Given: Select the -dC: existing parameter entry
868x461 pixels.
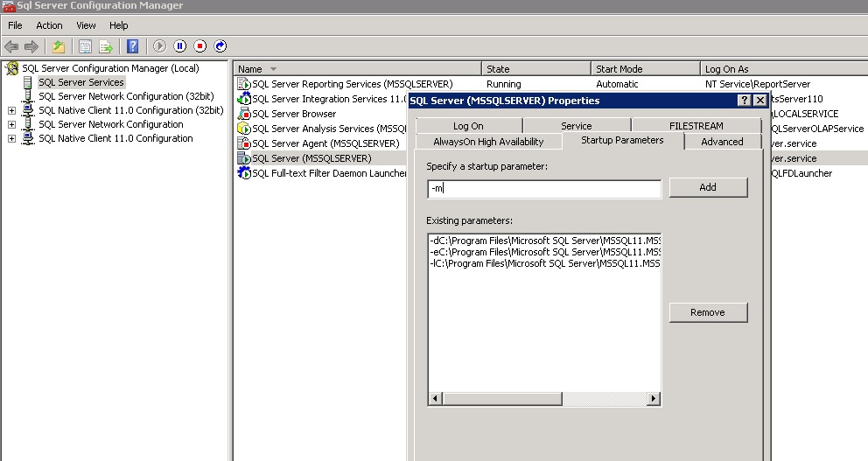Looking at the screenshot, I should pyautogui.click(x=545, y=241).
